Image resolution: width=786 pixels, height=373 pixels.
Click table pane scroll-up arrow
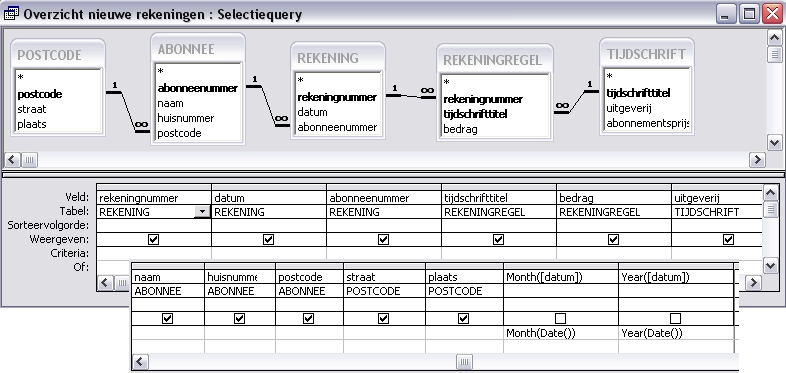[x=774, y=37]
